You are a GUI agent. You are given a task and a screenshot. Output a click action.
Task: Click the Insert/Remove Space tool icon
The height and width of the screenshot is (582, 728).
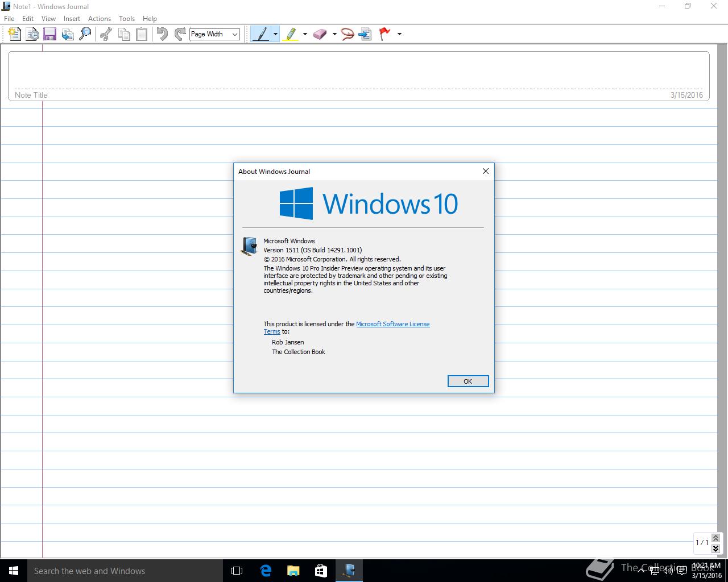point(366,34)
